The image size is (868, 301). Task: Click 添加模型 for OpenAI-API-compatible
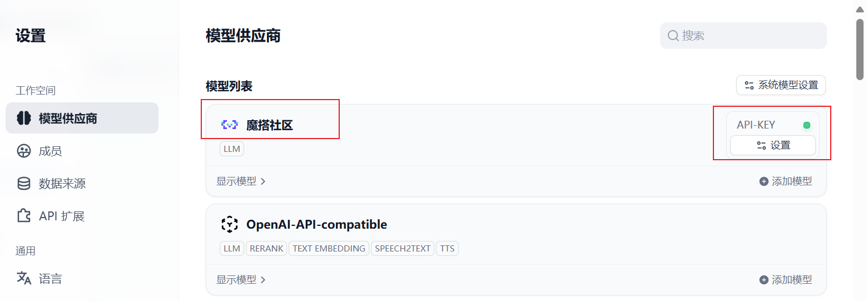pyautogui.click(x=786, y=280)
